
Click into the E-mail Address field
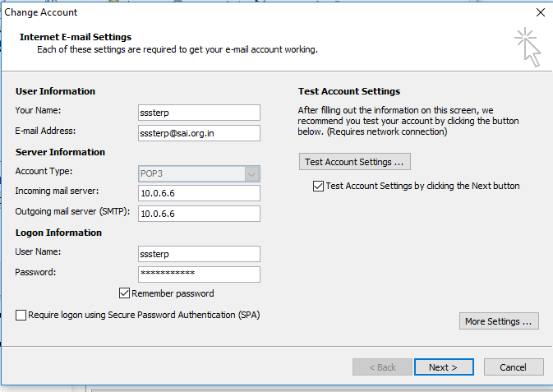click(x=199, y=133)
